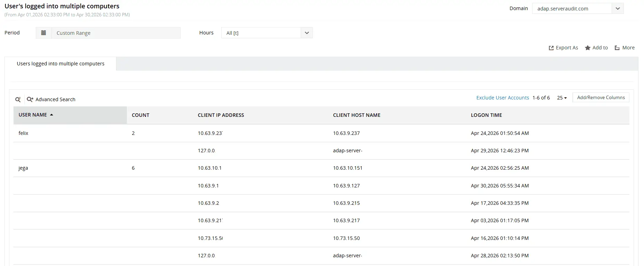Screen dimensions: 644x266
Task: Select the user name jega
Action: point(23,168)
